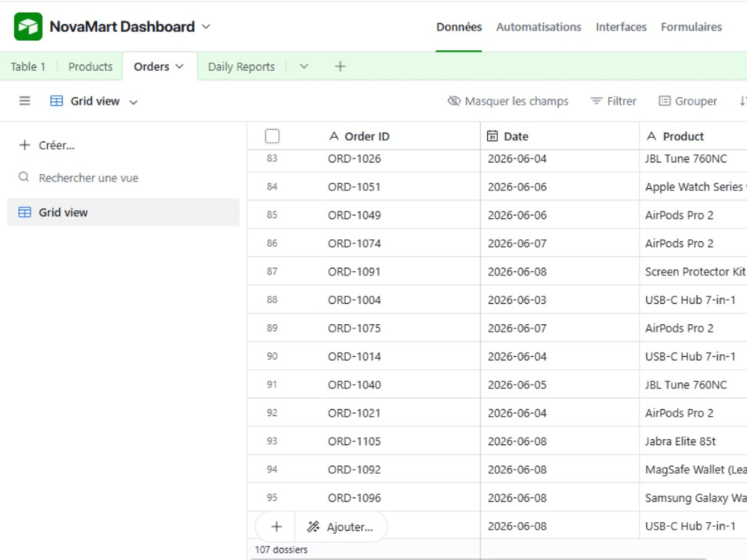Click the text-type icon in Product header
747x560 pixels.
click(651, 136)
